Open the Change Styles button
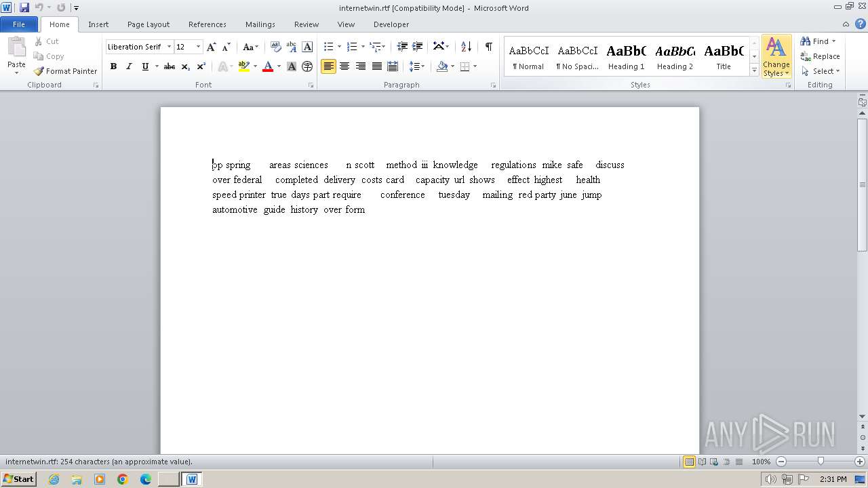Image resolution: width=868 pixels, height=488 pixels. coord(776,58)
